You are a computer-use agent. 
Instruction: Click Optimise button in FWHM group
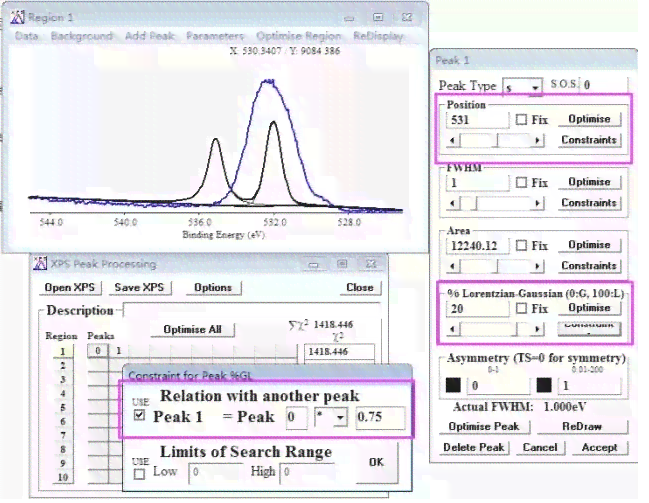pyautogui.click(x=589, y=182)
